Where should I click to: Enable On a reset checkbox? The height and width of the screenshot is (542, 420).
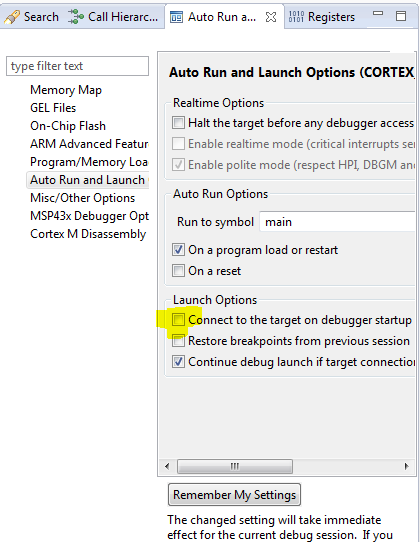[x=178, y=270]
